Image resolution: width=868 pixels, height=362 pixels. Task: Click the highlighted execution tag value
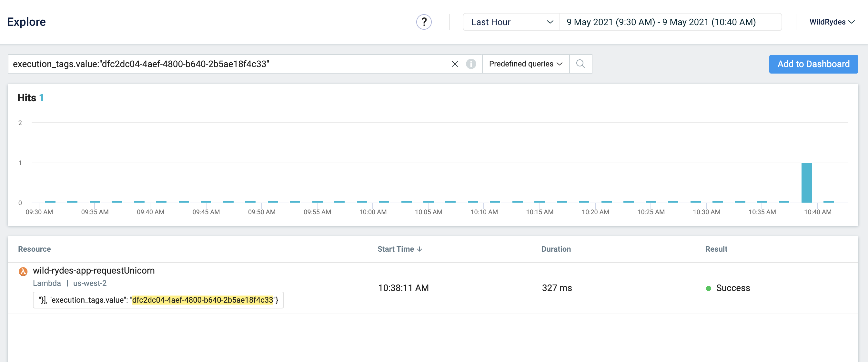(x=202, y=300)
